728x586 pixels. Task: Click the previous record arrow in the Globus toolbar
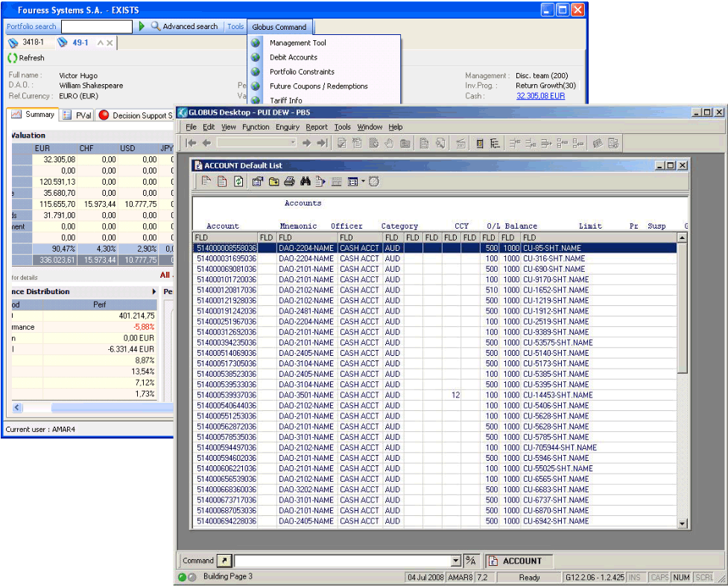pyautogui.click(x=206, y=143)
